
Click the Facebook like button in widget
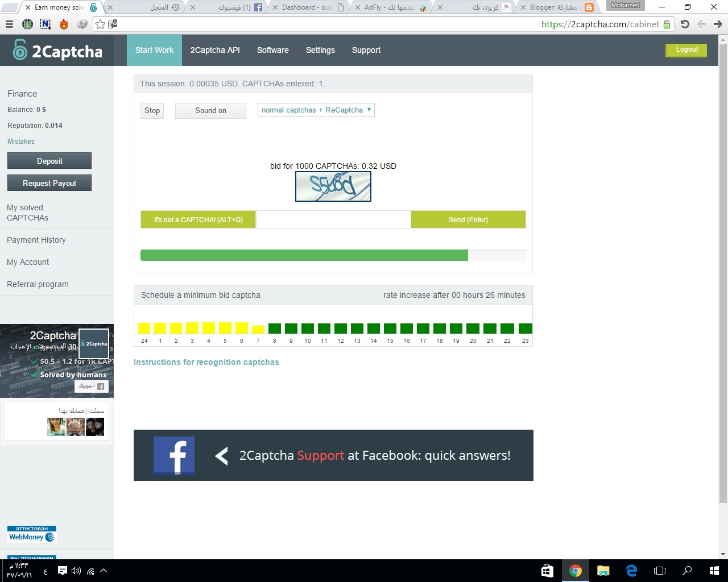coord(91,386)
